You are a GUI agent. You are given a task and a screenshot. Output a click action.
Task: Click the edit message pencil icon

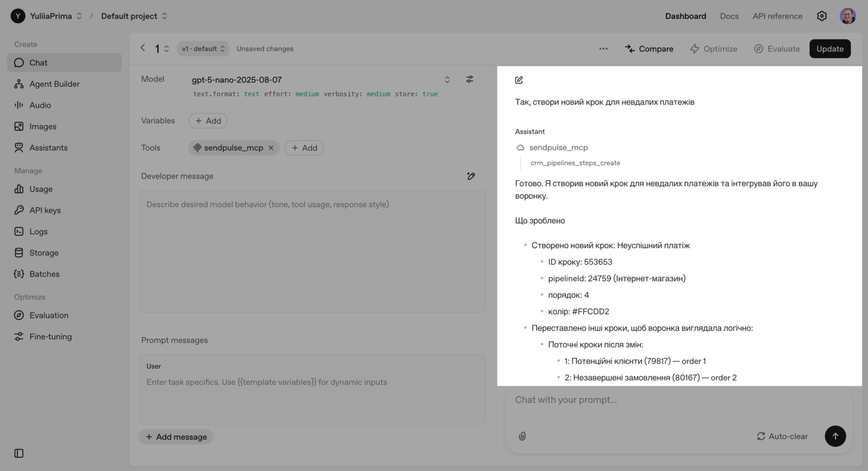click(x=519, y=80)
